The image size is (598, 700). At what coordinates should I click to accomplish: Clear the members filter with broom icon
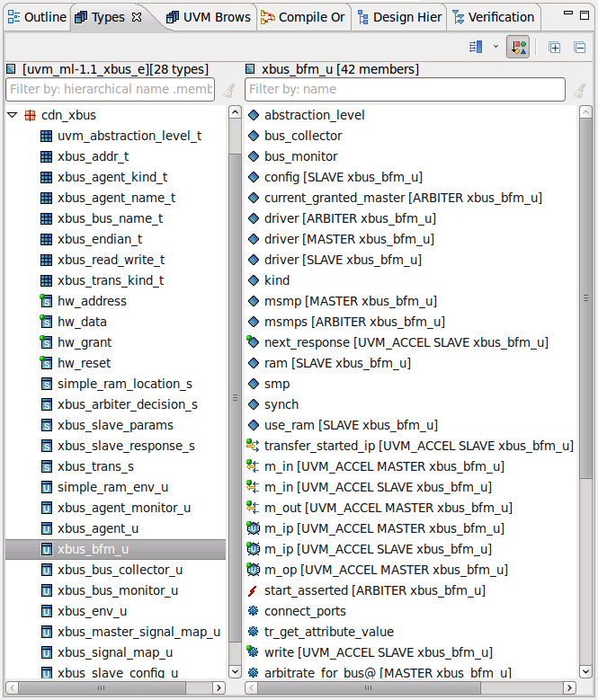click(x=580, y=90)
